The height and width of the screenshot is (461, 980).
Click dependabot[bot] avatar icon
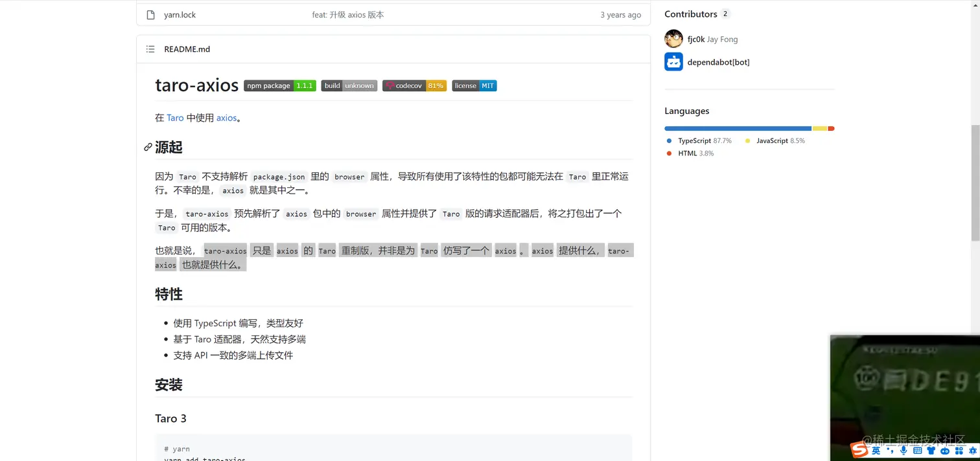click(673, 62)
